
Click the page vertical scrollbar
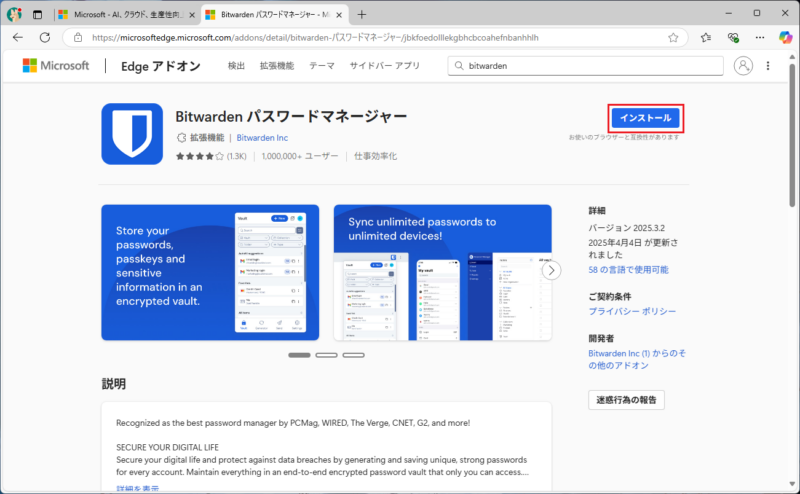pos(792,136)
